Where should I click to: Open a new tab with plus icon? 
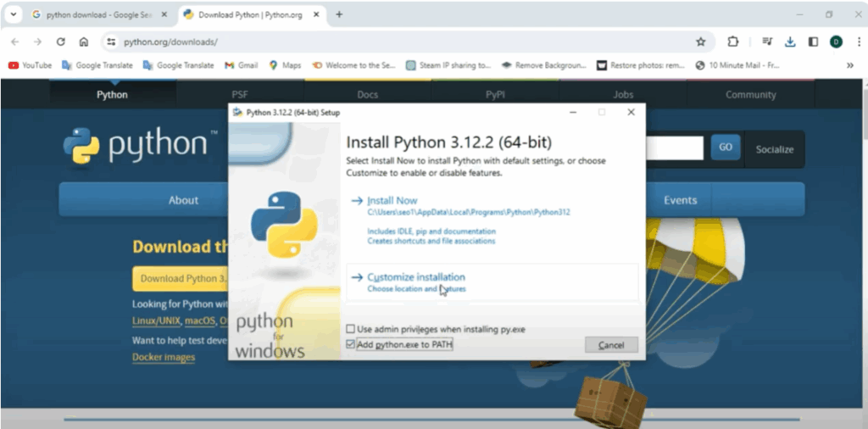339,14
